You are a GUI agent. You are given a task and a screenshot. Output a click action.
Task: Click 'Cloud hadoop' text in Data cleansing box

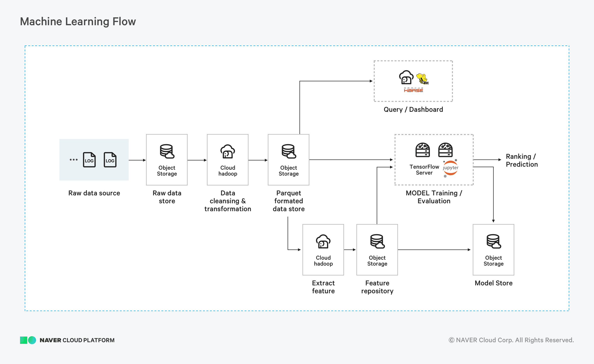pyautogui.click(x=228, y=171)
